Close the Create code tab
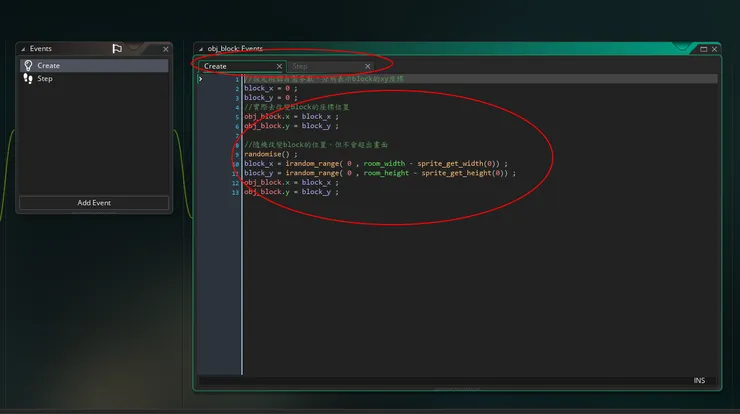The image size is (740, 414). [279, 67]
